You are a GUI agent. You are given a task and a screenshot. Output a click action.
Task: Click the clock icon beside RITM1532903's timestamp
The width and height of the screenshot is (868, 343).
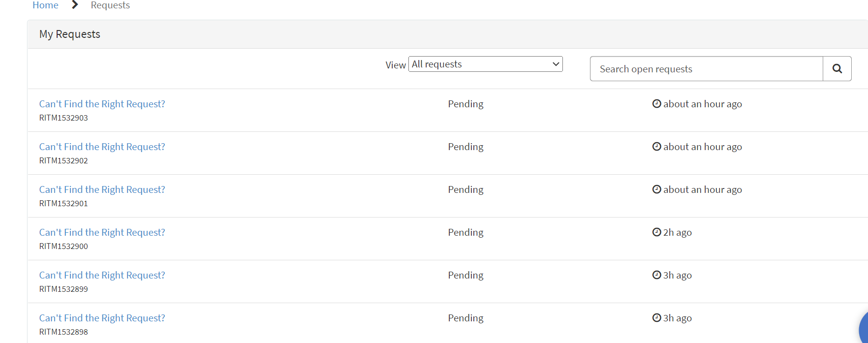(657, 103)
